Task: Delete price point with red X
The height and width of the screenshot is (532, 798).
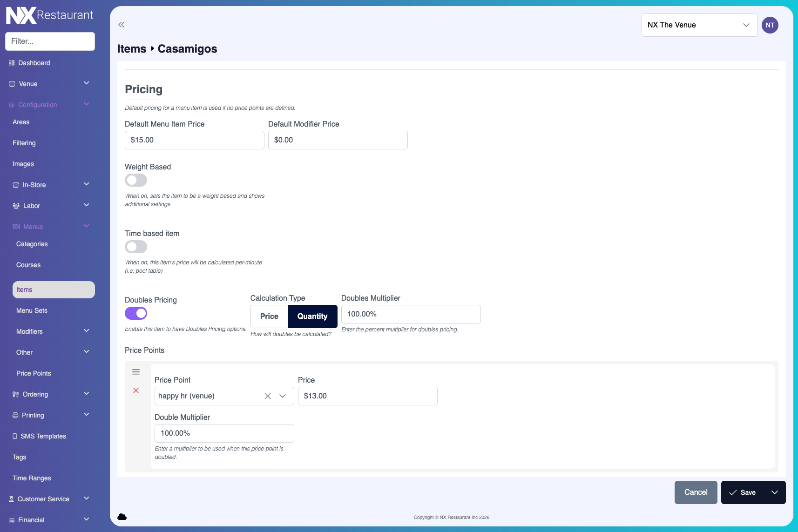Action: (136, 391)
